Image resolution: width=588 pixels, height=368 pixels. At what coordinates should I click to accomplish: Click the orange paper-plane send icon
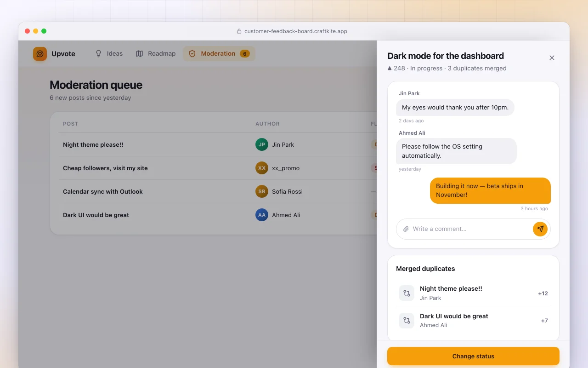pos(540,229)
